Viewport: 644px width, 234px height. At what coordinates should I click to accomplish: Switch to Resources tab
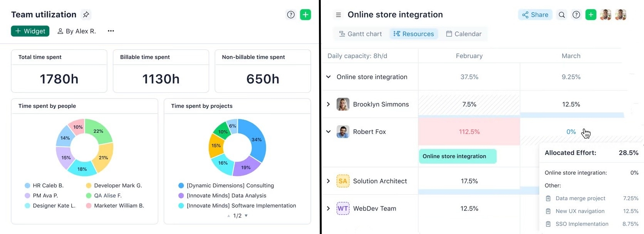414,34
